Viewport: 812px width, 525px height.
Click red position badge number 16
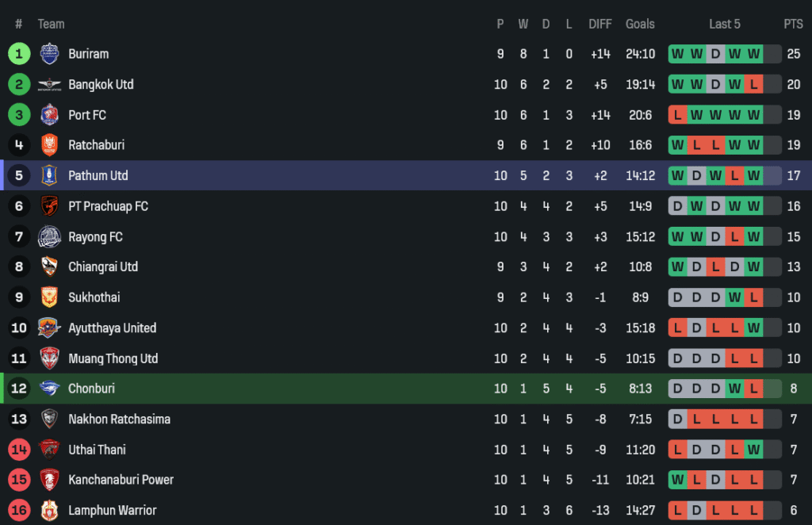[19, 510]
